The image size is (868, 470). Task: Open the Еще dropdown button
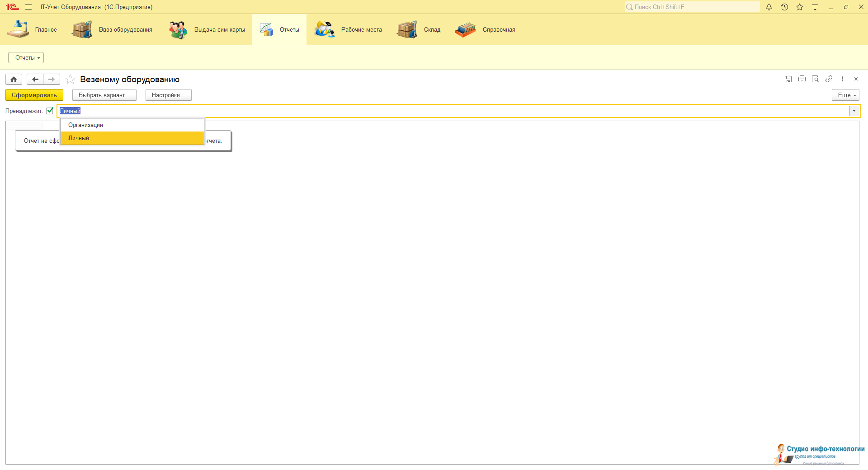pyautogui.click(x=845, y=95)
